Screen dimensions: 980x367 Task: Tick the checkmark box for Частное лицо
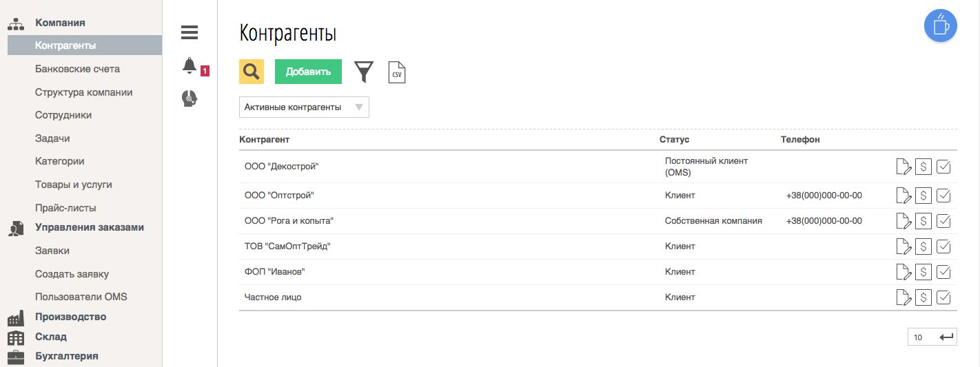tap(943, 297)
